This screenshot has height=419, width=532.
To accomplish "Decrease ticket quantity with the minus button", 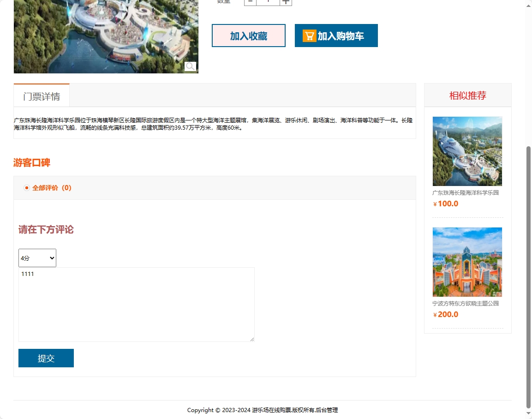I will [x=250, y=1].
